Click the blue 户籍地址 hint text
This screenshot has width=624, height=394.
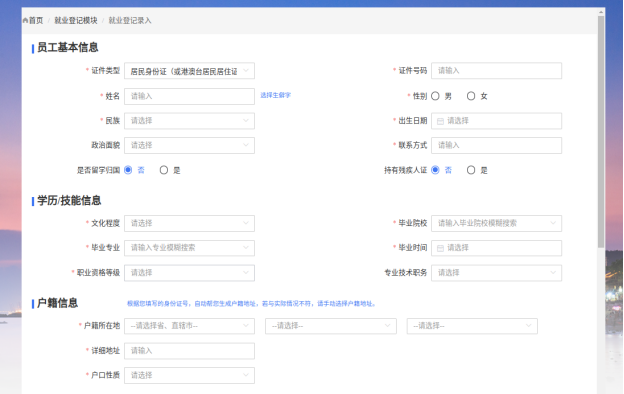coord(251,304)
